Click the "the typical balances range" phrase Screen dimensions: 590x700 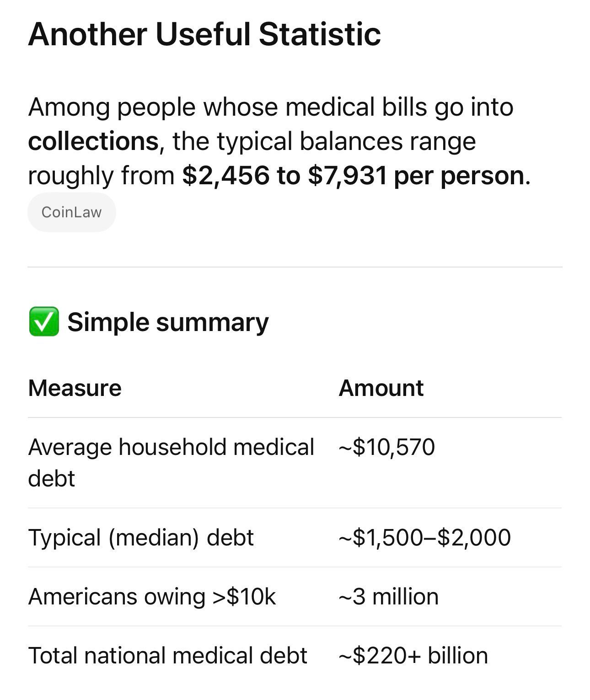click(x=324, y=141)
